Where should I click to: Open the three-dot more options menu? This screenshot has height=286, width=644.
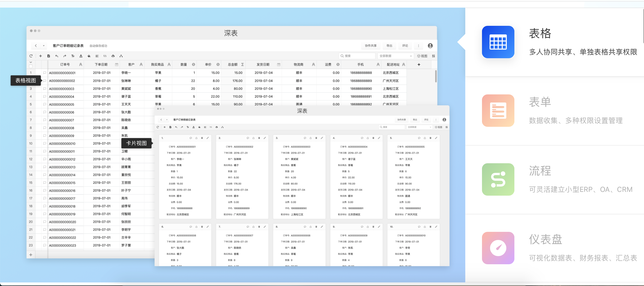419,46
